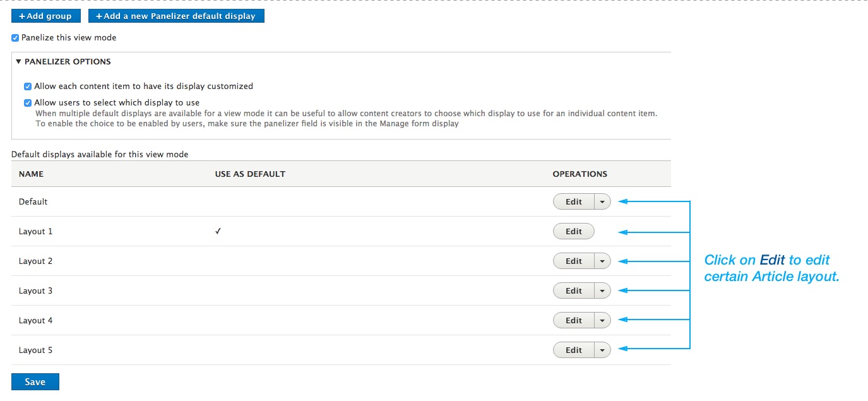Viewport: 868px width, 401px height.
Task: Click Add a new Panelizer default display
Action: (176, 16)
